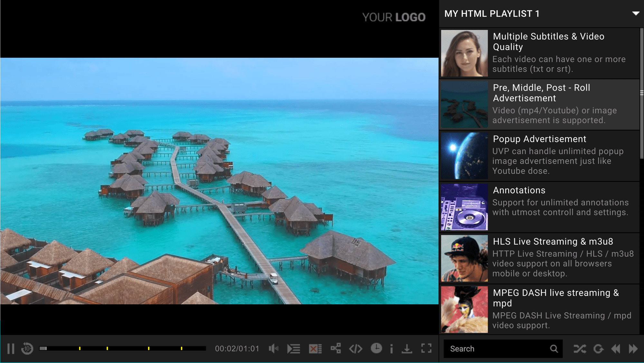The height and width of the screenshot is (363, 644).
Task: Mute the video volume
Action: click(x=273, y=348)
